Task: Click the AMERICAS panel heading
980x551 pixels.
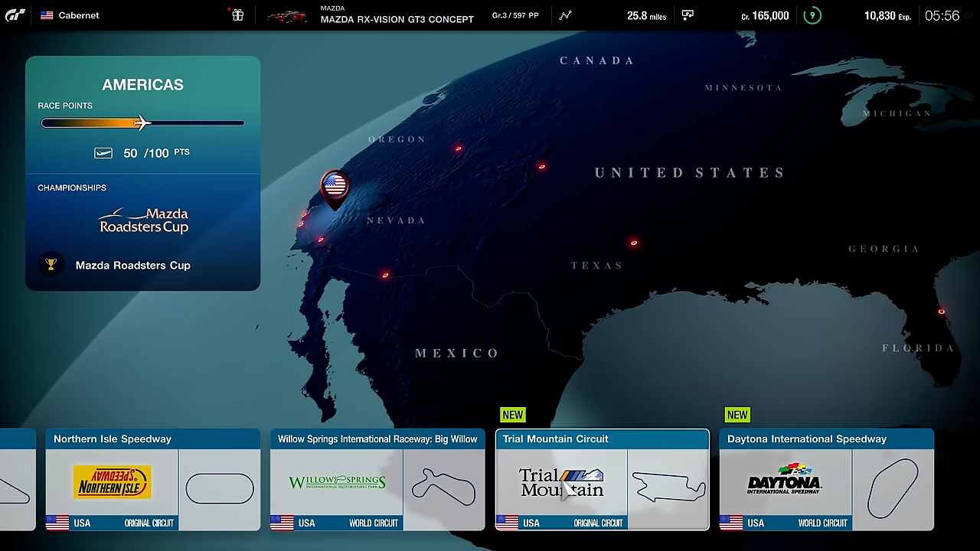Action: point(142,85)
